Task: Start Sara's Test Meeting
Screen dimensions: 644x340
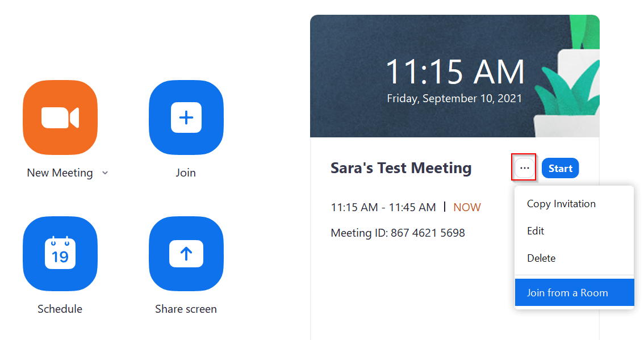Action: (560, 169)
